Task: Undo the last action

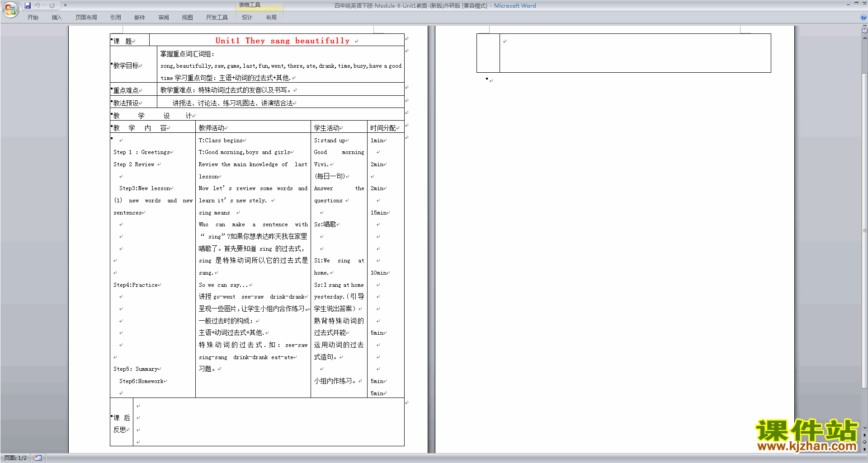Action: (x=37, y=5)
